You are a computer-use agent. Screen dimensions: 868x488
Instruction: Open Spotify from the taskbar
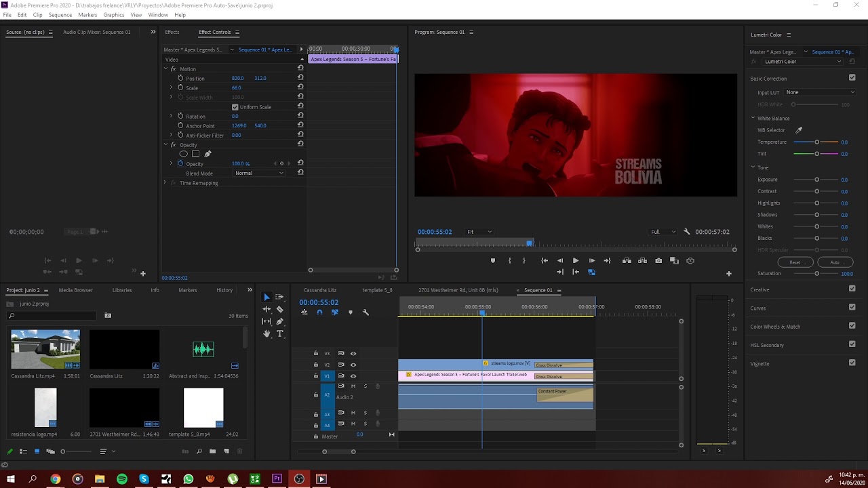(x=122, y=479)
